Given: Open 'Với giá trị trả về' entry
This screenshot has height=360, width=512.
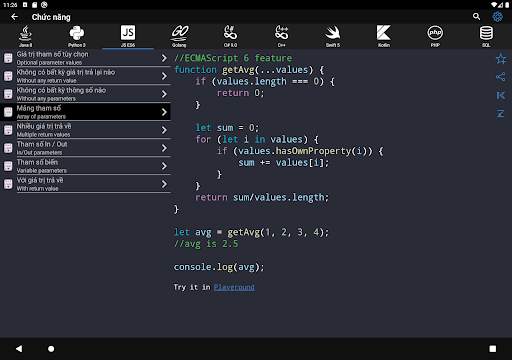Looking at the screenshot, I should [85, 184].
